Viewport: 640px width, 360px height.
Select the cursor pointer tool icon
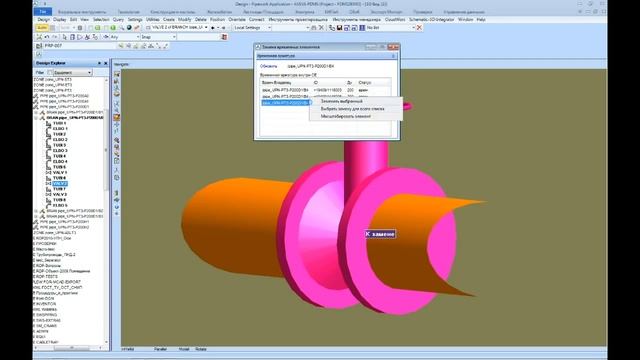pyautogui.click(x=64, y=37)
